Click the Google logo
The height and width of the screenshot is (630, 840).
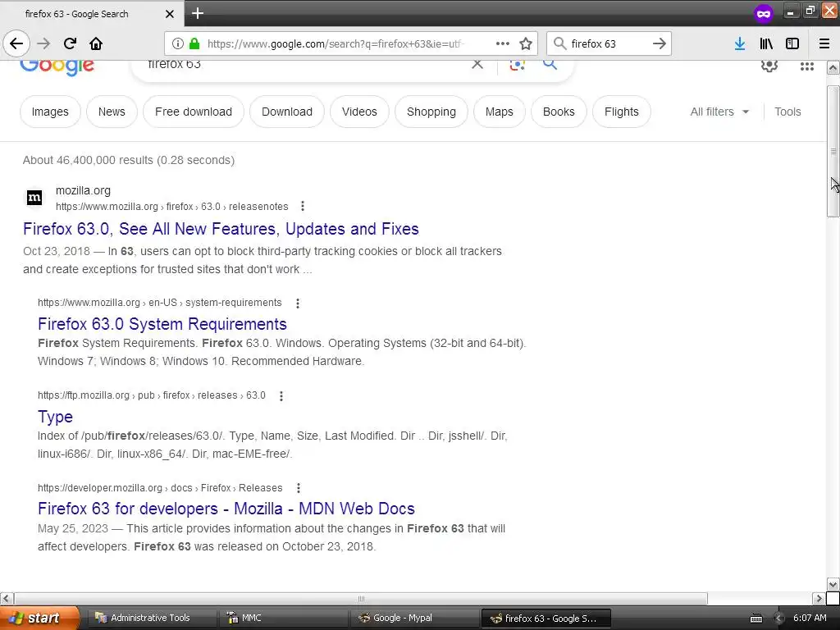click(57, 66)
